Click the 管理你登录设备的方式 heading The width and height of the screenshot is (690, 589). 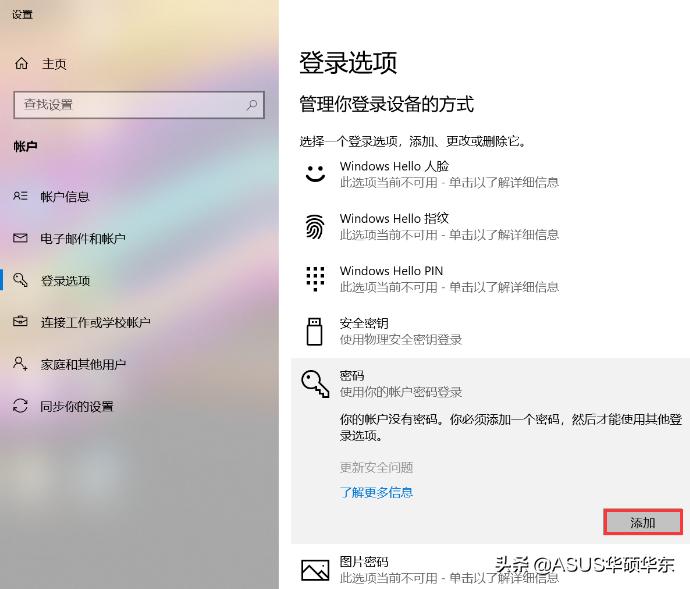pyautogui.click(x=386, y=105)
